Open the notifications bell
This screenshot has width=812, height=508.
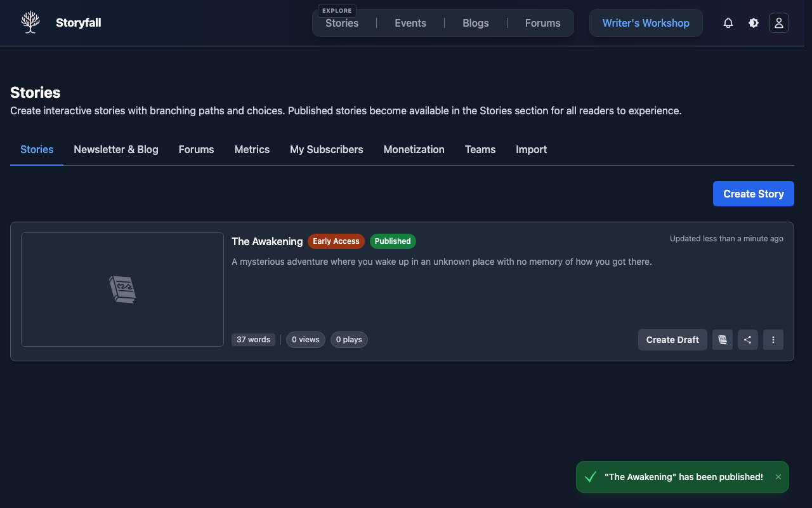[x=728, y=23]
